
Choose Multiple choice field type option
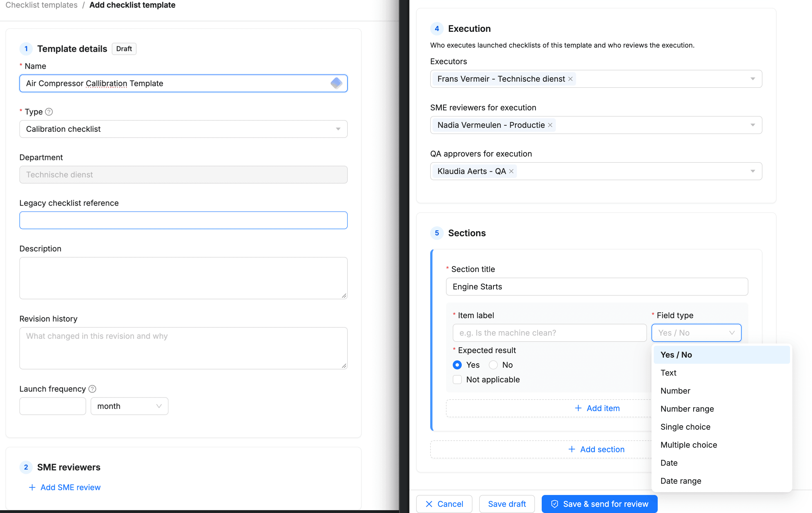point(722,445)
